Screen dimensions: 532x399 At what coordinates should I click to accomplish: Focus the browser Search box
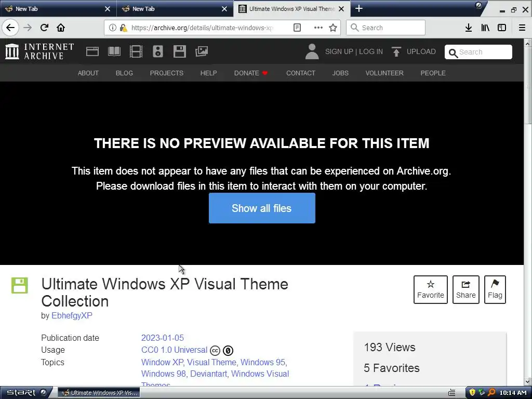386,28
